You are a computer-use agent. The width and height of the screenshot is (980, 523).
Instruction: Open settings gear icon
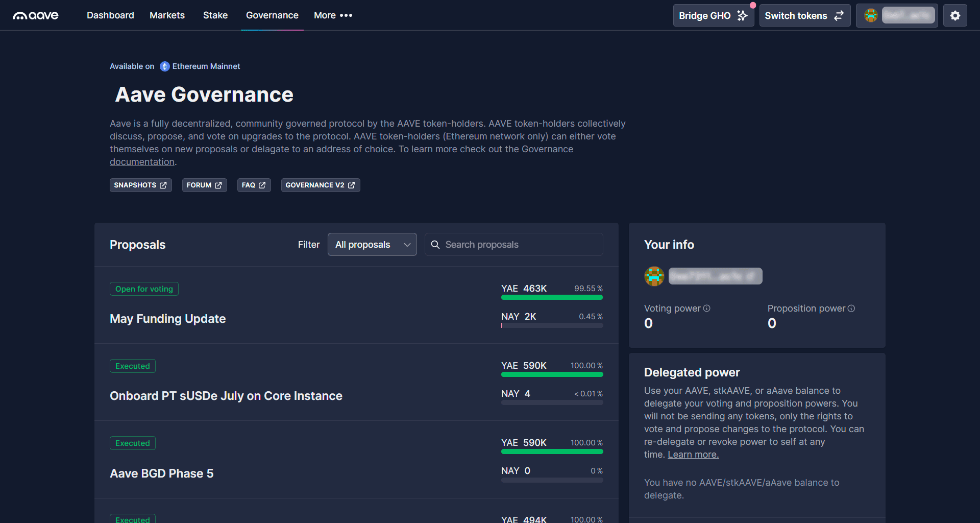click(955, 15)
